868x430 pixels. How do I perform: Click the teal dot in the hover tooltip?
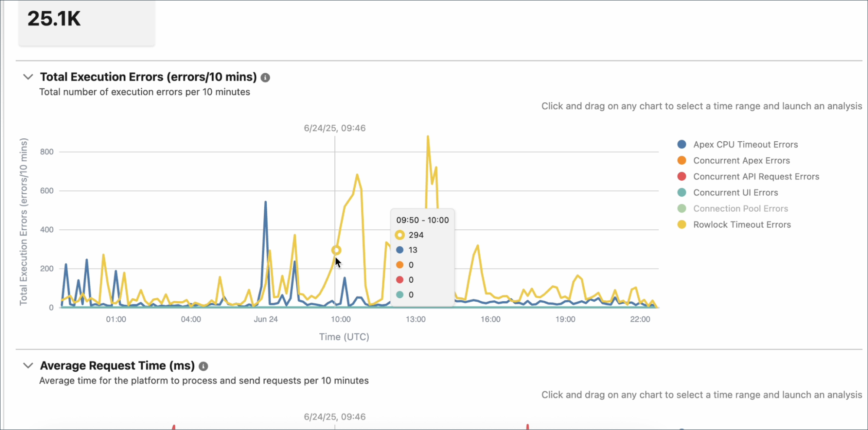pyautogui.click(x=400, y=294)
